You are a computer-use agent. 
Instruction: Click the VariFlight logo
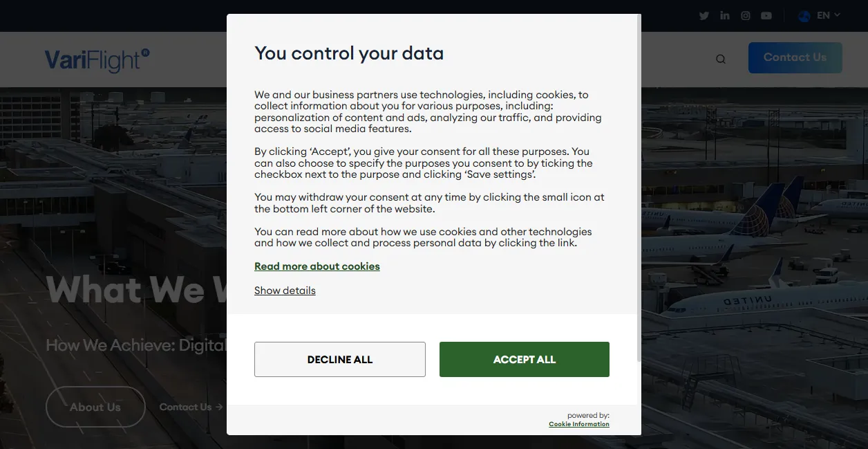point(97,60)
